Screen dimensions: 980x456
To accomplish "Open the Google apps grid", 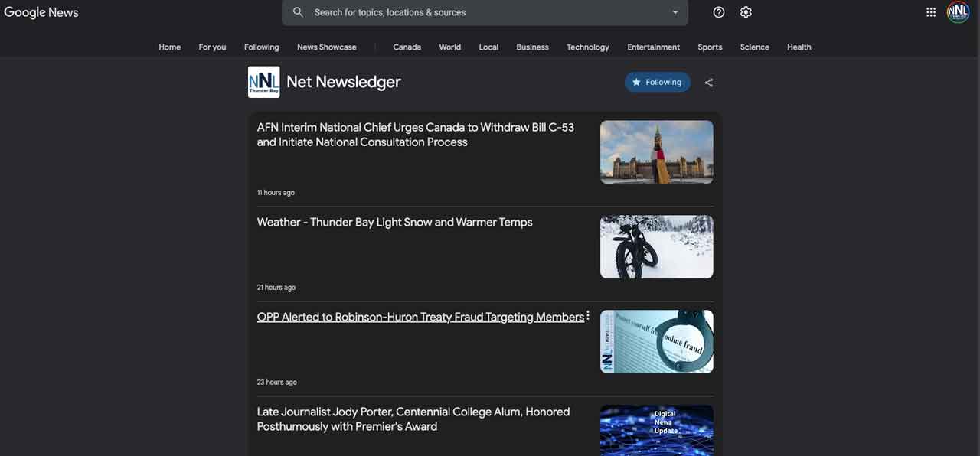I will click(x=931, y=12).
